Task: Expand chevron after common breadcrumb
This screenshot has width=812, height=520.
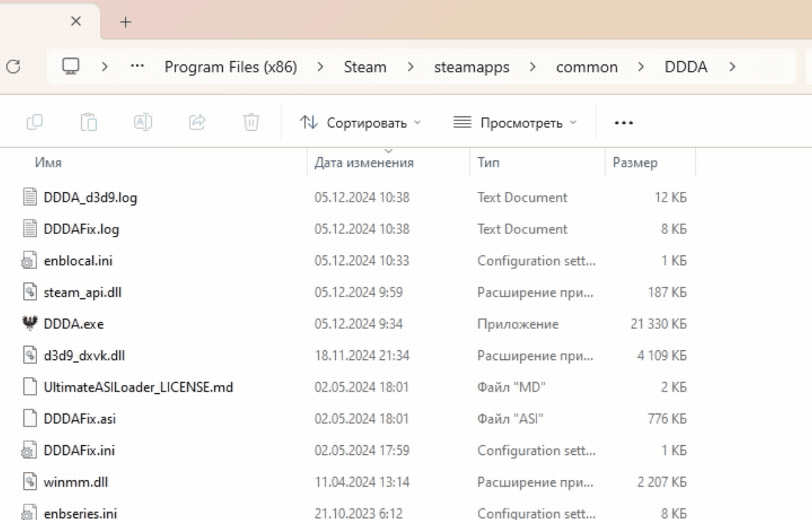Action: [641, 67]
